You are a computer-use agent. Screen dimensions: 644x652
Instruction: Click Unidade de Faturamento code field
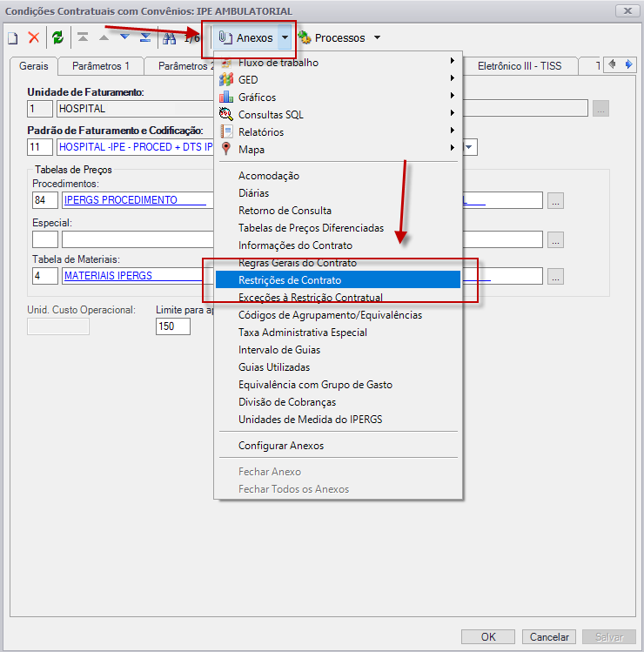pos(40,109)
